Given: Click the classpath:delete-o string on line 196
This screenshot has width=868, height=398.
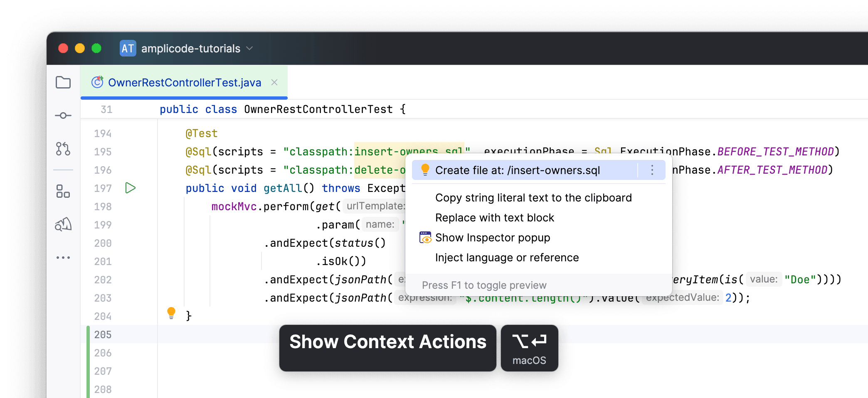Looking at the screenshot, I should click(x=344, y=170).
